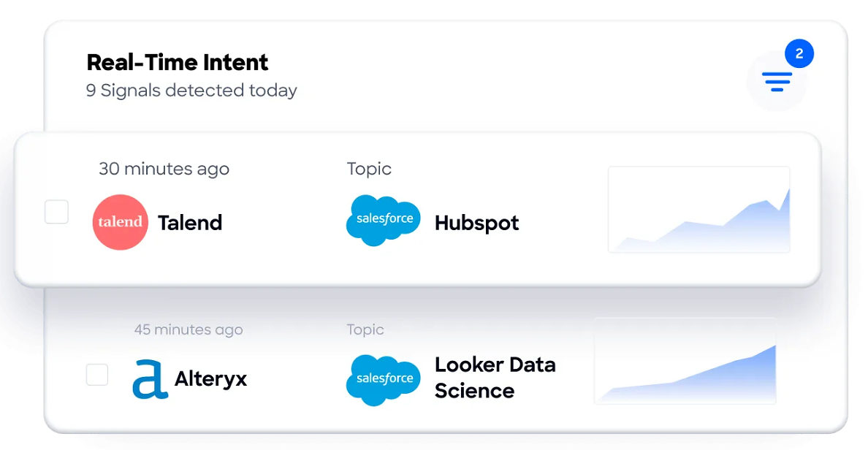Click the Salesforce cloud logo beside Hubspot
868x450 pixels.
383,221
